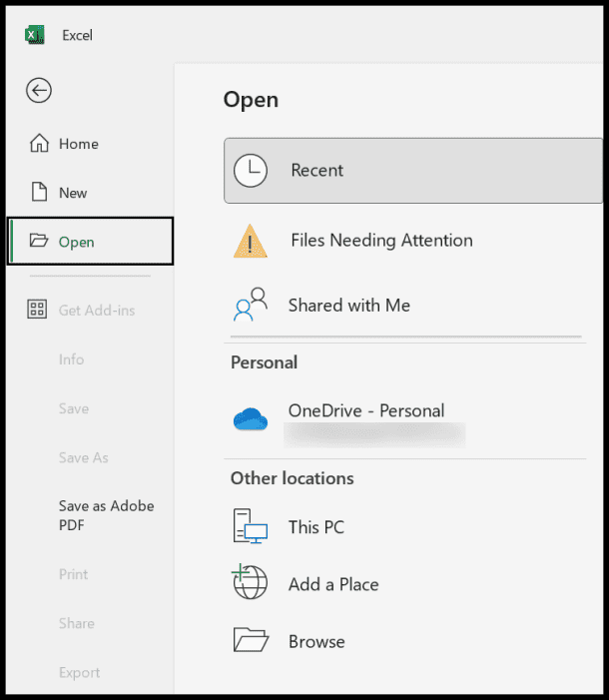Click the Shared with Me people icon
The width and height of the screenshot is (609, 700).
tap(251, 306)
